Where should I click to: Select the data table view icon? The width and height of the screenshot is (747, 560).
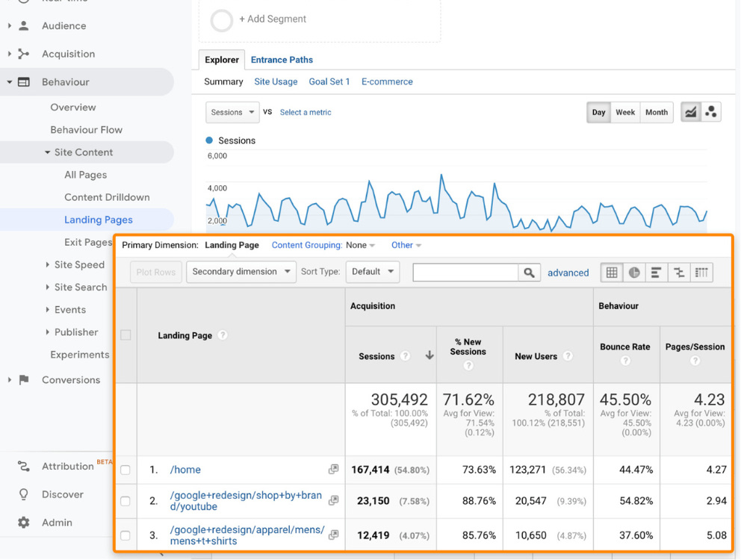(x=612, y=273)
